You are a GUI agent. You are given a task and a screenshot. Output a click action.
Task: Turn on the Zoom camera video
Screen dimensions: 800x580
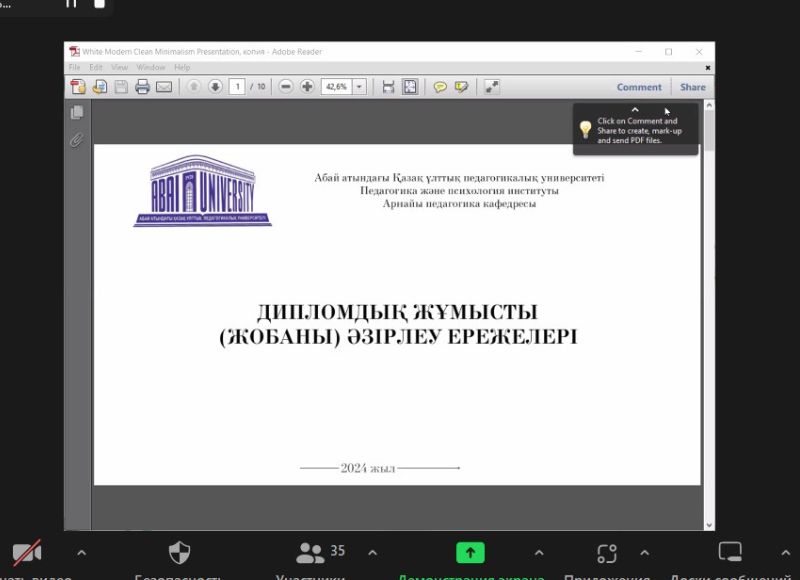pos(27,553)
